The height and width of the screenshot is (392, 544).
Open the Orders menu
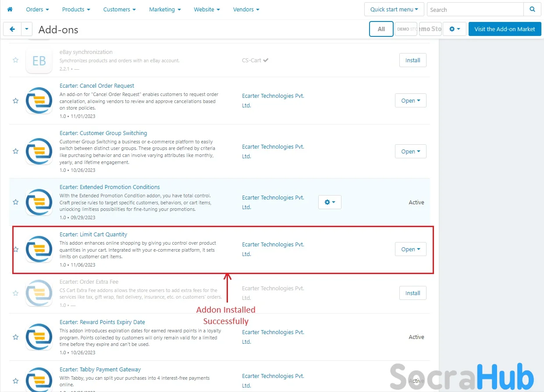click(x=37, y=9)
